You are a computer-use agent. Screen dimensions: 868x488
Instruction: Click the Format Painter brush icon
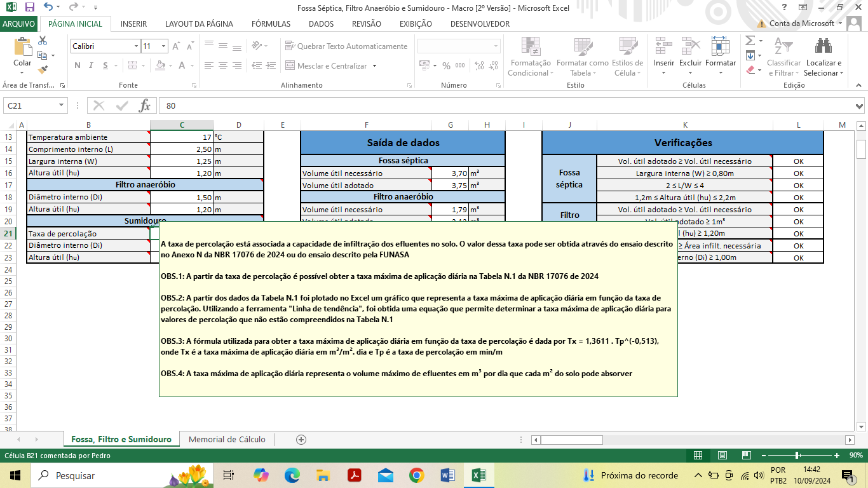pos(43,70)
